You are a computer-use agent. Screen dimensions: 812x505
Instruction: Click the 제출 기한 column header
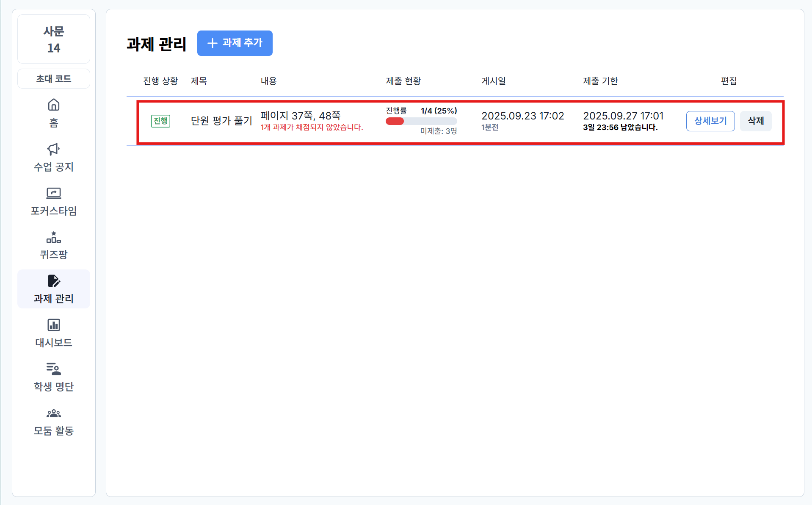600,81
